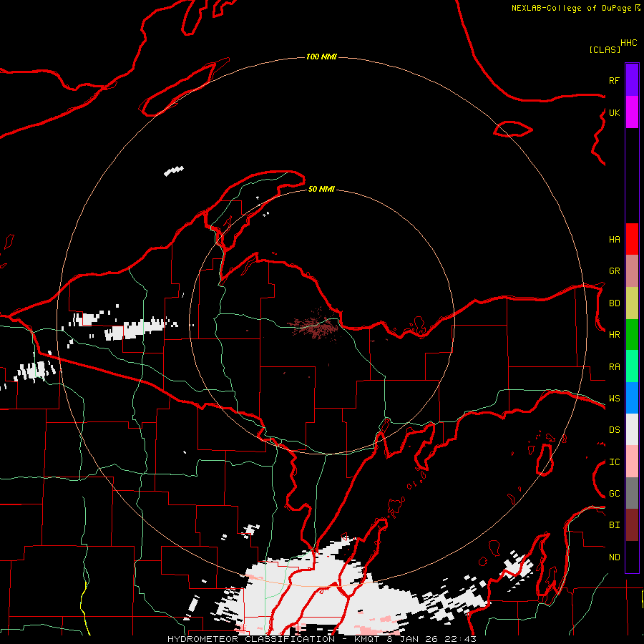Click the IC legend label

(615, 462)
